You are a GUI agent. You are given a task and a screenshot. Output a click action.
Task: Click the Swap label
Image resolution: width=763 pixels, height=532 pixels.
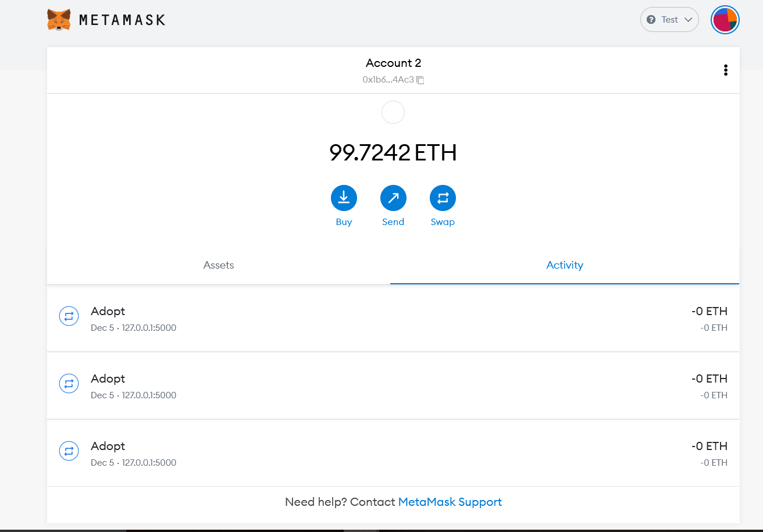point(443,222)
